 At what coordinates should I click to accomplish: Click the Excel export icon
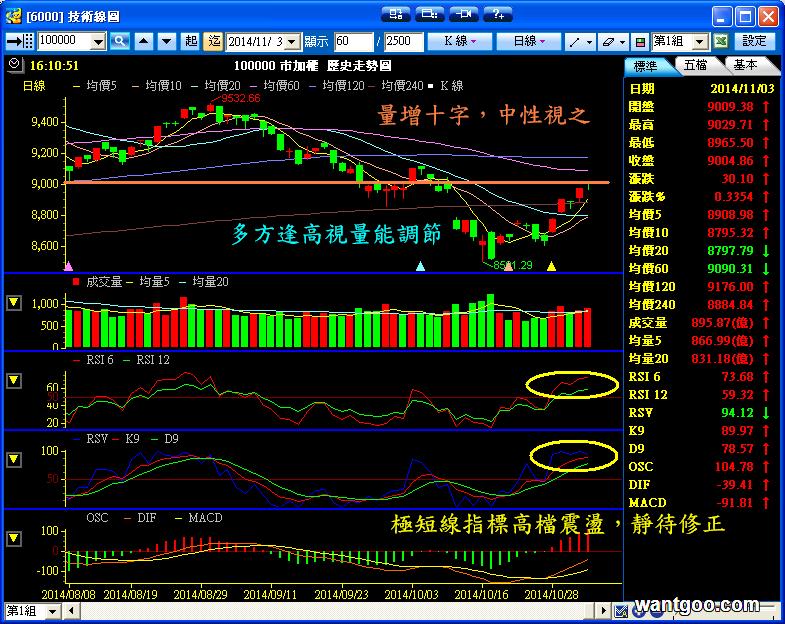(x=720, y=41)
